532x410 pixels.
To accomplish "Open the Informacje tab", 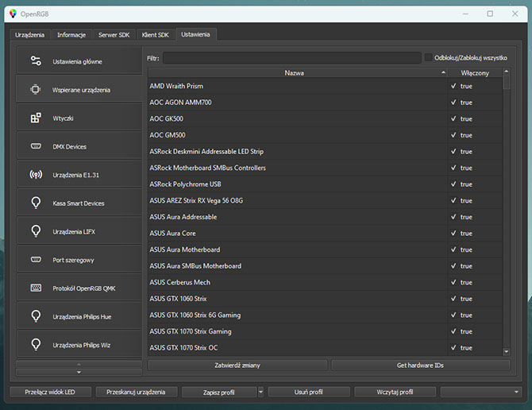I will point(71,35).
